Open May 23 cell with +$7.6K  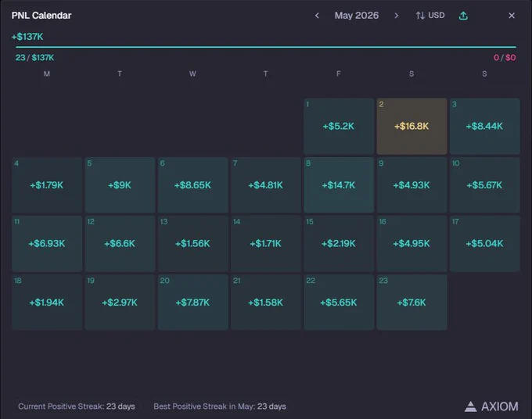412,303
